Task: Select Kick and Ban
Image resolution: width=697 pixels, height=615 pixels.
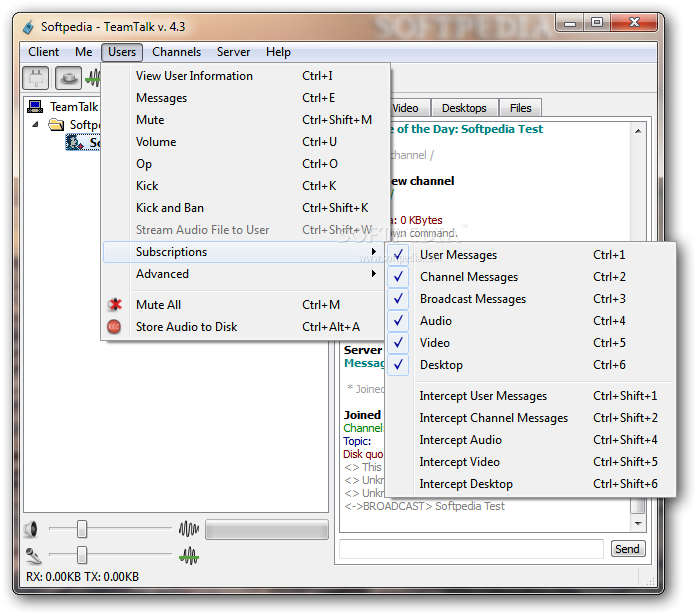Action: point(244,208)
